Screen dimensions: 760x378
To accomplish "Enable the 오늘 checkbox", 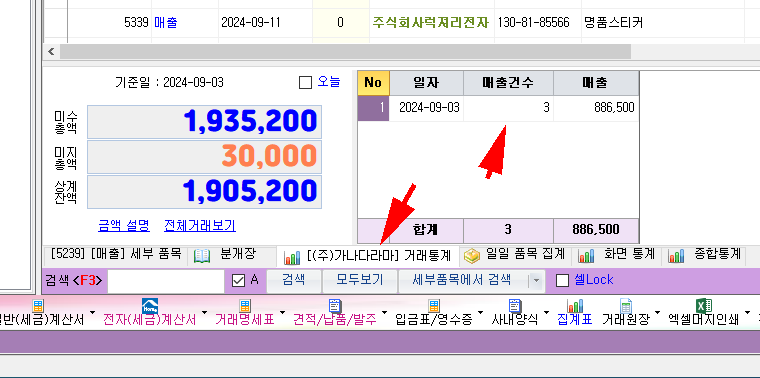I will pyautogui.click(x=305, y=83).
